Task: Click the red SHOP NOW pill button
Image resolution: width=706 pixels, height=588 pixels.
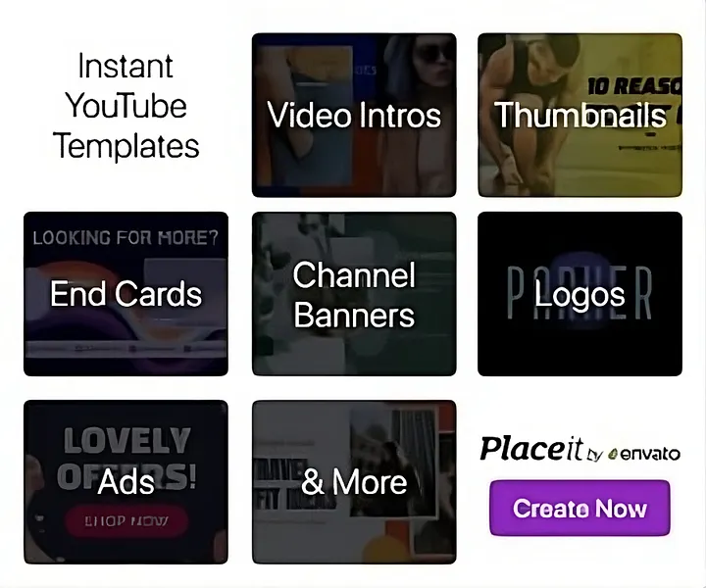Action: click(x=126, y=521)
